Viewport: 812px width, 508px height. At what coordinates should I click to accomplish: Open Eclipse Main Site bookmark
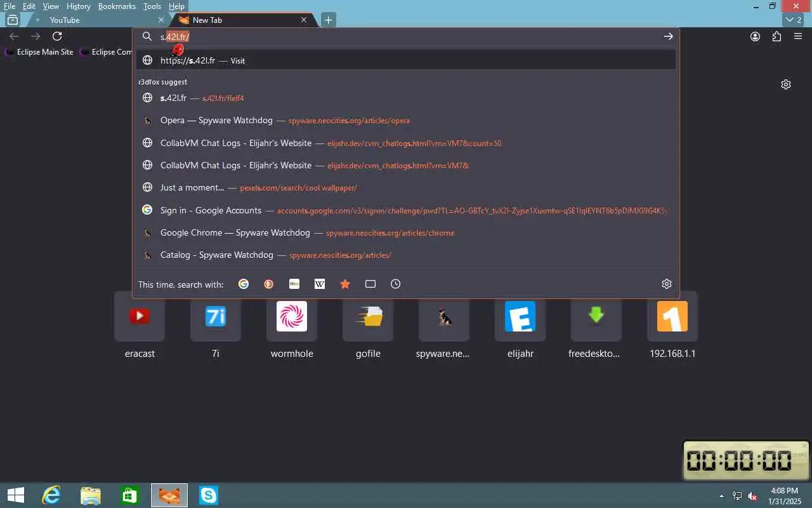pos(39,52)
